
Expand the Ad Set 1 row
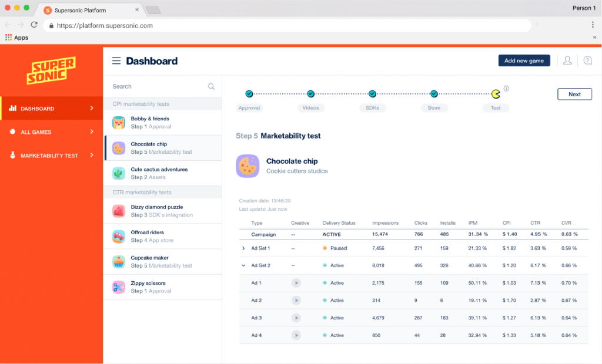pos(243,248)
